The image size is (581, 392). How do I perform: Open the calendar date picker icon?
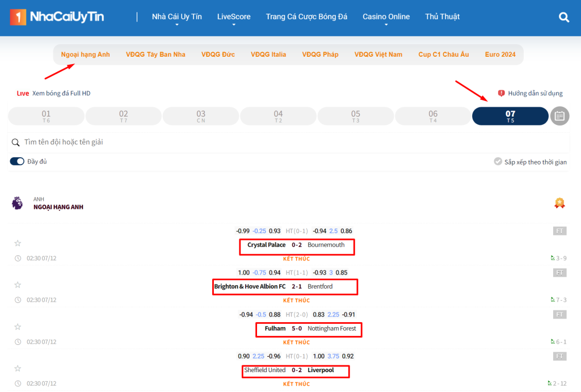click(559, 116)
